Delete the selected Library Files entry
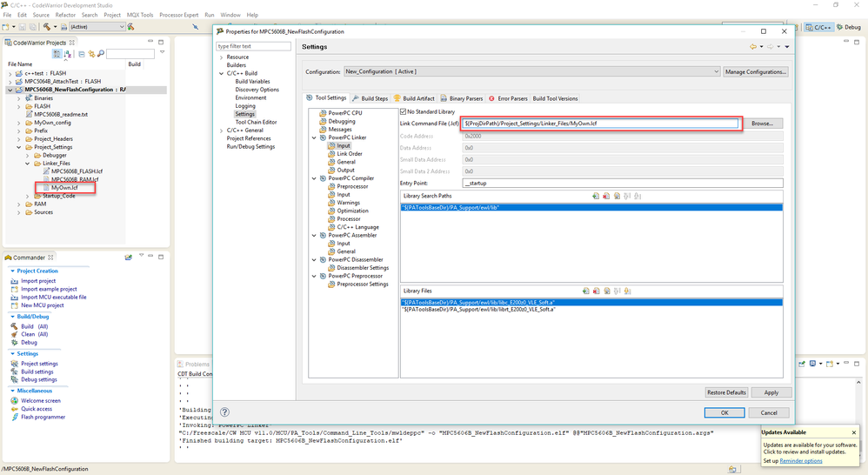Screen dimensions: 868x475 click(x=596, y=291)
